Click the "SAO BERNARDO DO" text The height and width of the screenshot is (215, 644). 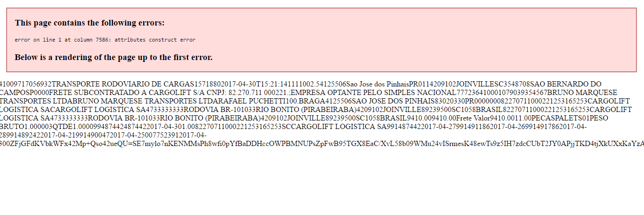tap(566, 84)
